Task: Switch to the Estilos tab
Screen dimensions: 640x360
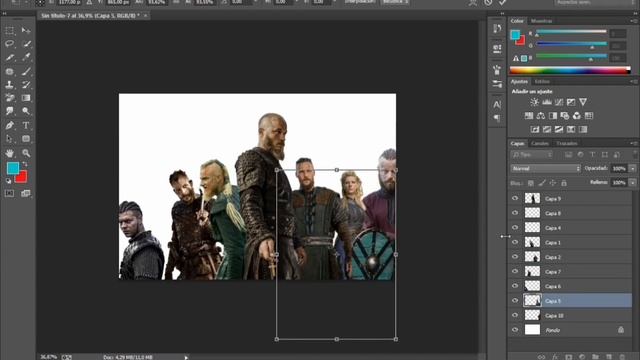Action: 542,82
